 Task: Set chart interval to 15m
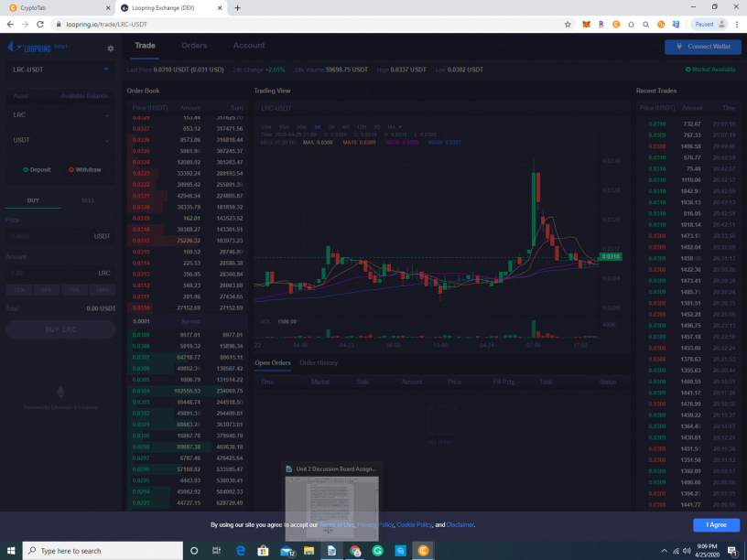(x=284, y=127)
